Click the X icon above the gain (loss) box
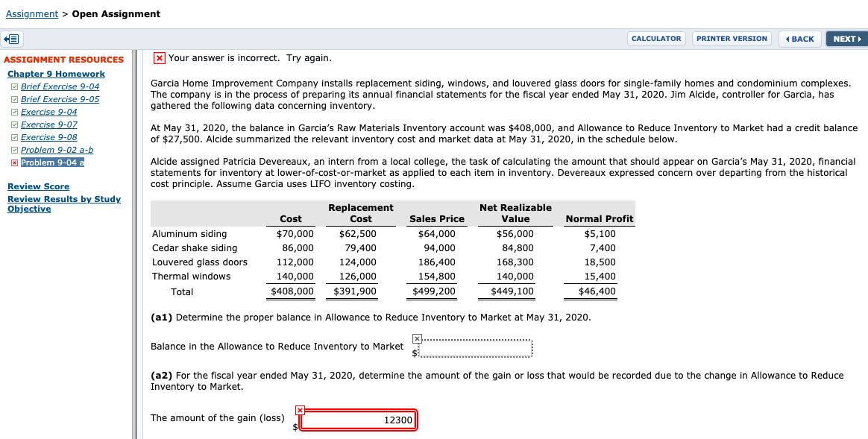The height and width of the screenshot is (439, 868). point(301,409)
